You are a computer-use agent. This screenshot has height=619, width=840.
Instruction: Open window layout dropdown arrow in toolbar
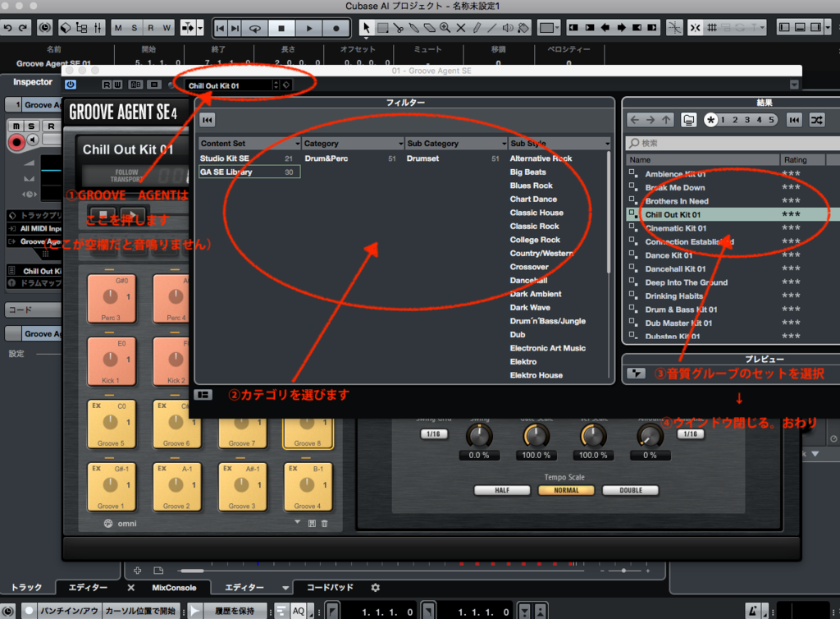pos(828,27)
